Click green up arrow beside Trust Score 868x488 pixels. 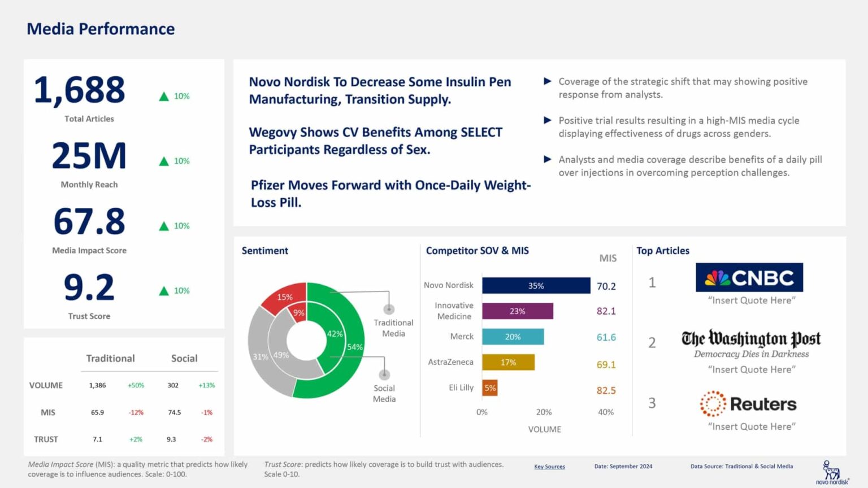(x=164, y=291)
